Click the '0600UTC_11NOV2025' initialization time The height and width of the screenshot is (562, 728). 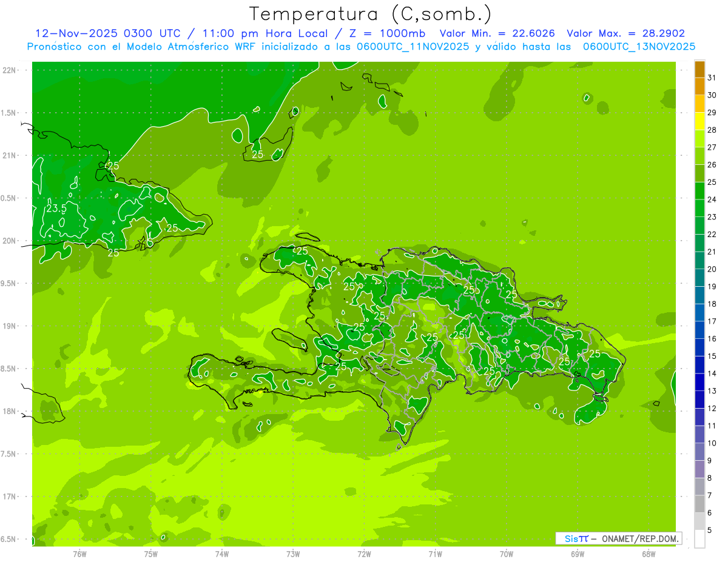[413, 47]
